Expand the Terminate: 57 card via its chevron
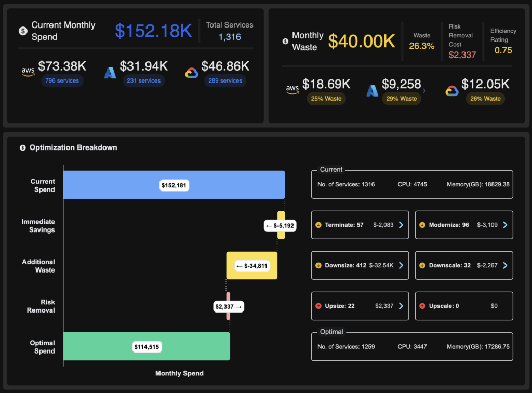Screen dimensions: 532x393 point(401,225)
